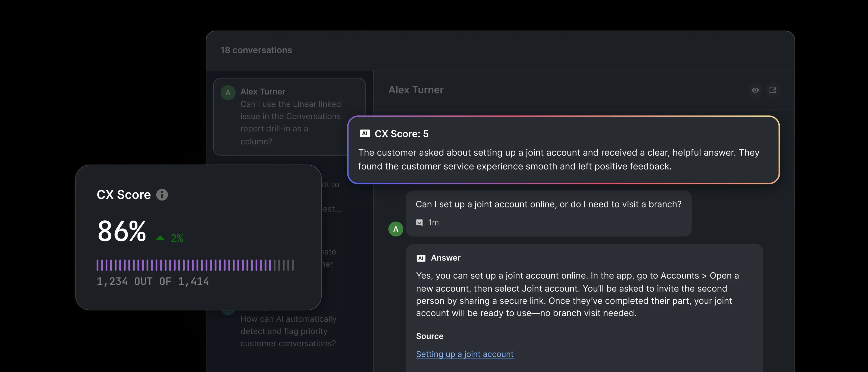
Task: Click the 86% CX Score value
Action: coord(122,231)
